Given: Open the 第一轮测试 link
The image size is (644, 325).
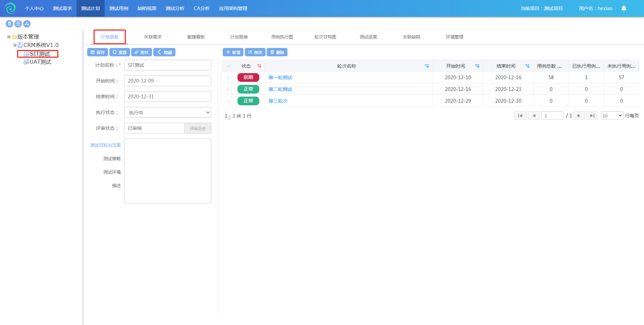Looking at the screenshot, I should coord(280,77).
